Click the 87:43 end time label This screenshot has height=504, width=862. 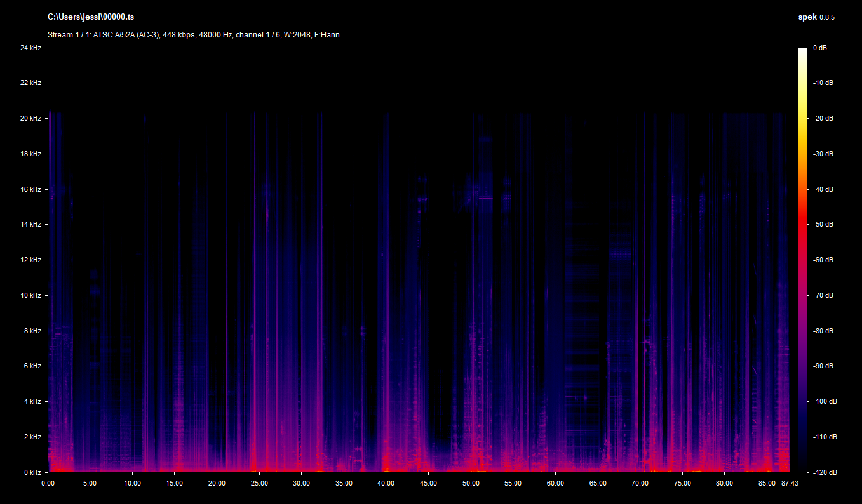tap(790, 483)
